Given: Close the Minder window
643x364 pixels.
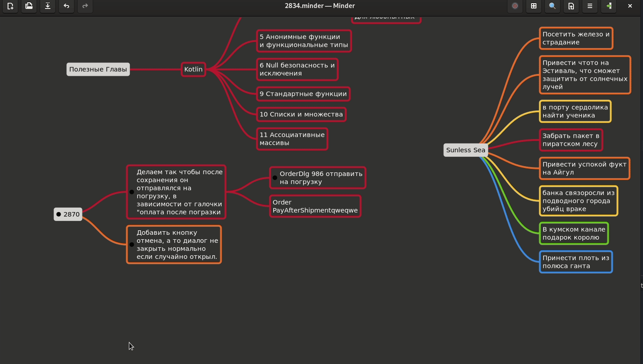Looking at the screenshot, I should pos(630,6).
